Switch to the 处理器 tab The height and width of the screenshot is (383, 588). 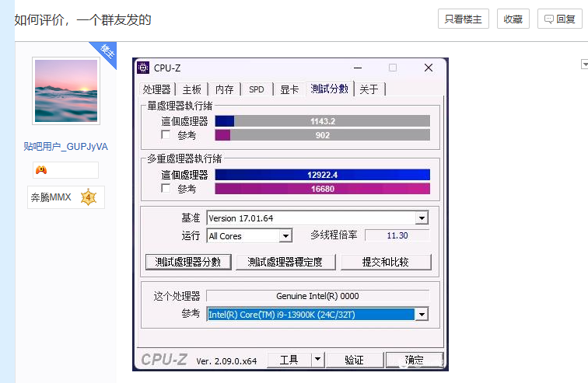click(x=157, y=89)
